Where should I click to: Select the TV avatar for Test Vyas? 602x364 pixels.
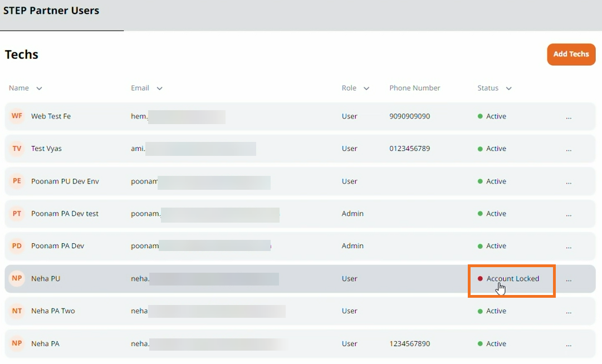(x=17, y=149)
